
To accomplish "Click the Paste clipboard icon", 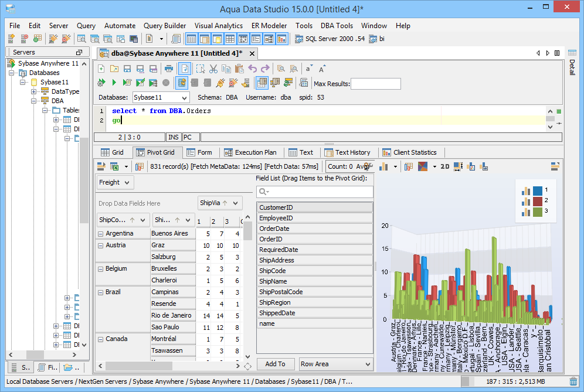I will click(239, 69).
